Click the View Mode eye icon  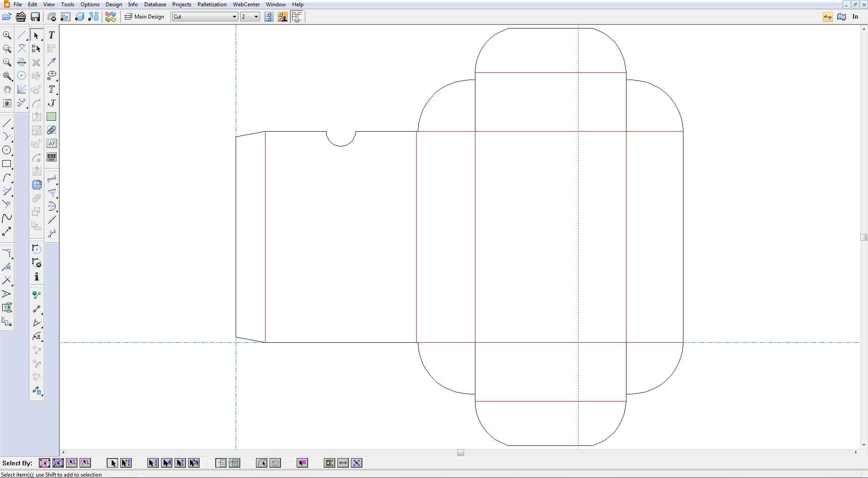pyautogui.click(x=7, y=103)
